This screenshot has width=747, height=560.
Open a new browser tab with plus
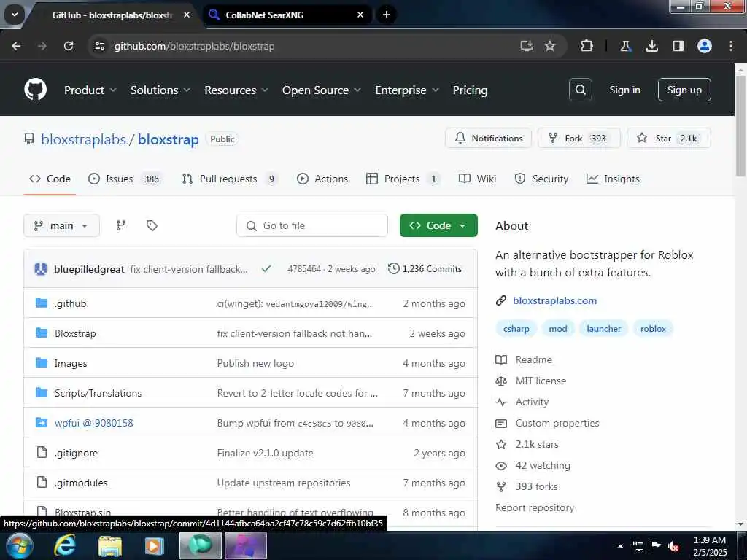[x=387, y=15]
